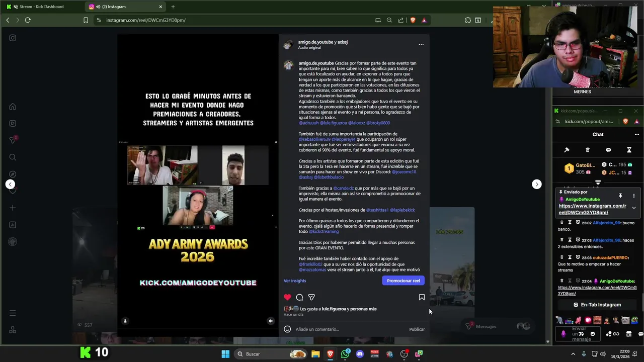Reload the Instagram page
The width and height of the screenshot is (644, 362).
click(28, 20)
